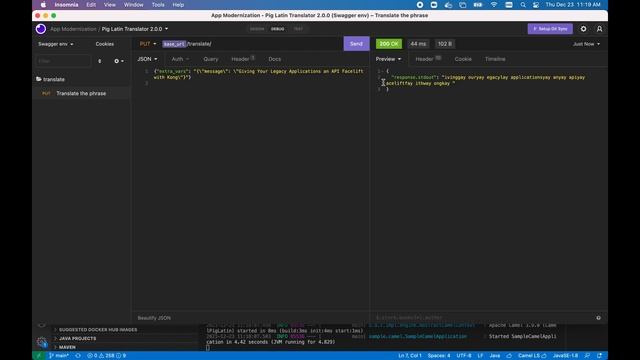
Task: Open the Apple menu
Action: point(43,5)
